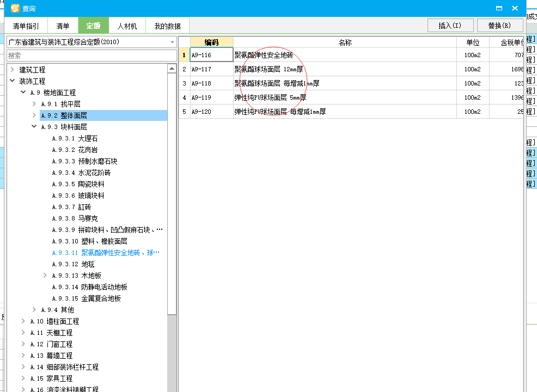Select code cell A9-120

coord(211,112)
